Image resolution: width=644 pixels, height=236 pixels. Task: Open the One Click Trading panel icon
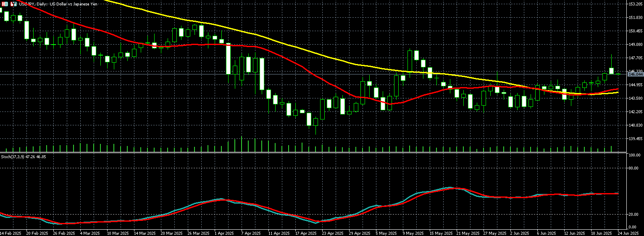click(5, 4)
